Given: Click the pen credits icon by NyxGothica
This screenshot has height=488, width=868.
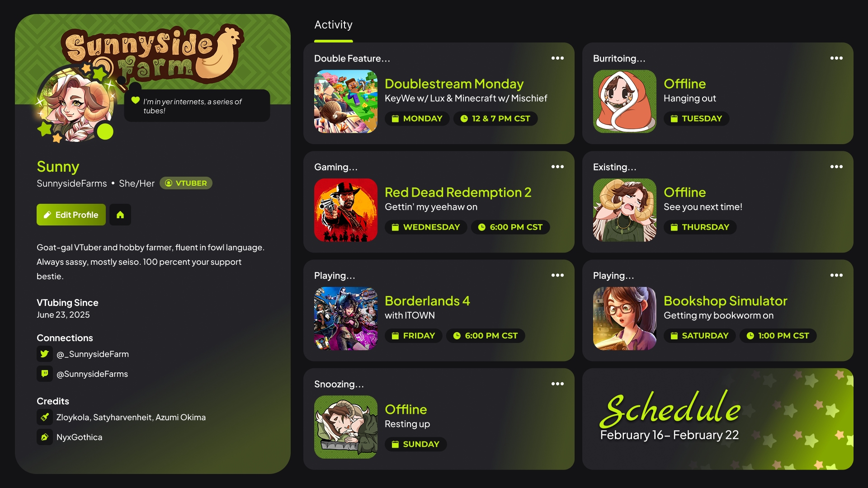Looking at the screenshot, I should tap(44, 437).
